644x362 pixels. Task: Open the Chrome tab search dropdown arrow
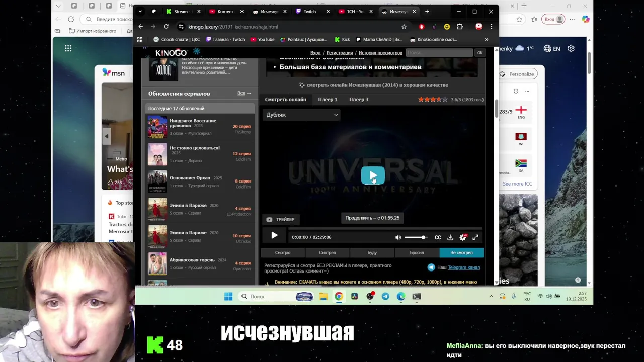(x=140, y=11)
